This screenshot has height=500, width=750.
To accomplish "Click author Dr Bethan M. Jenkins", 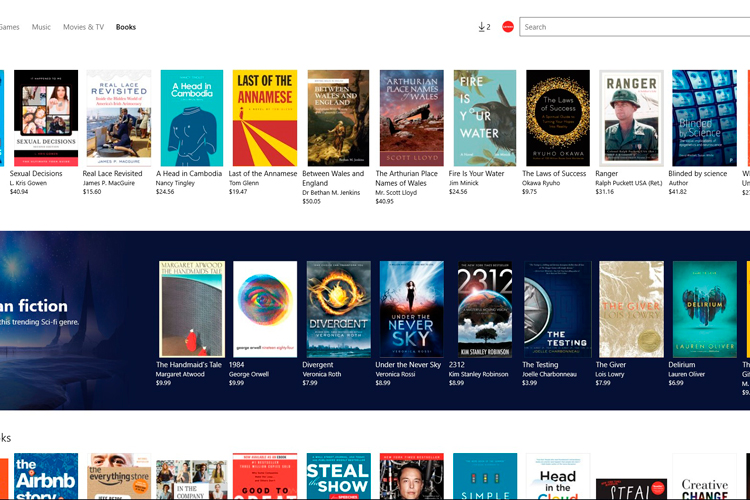I will point(331,193).
